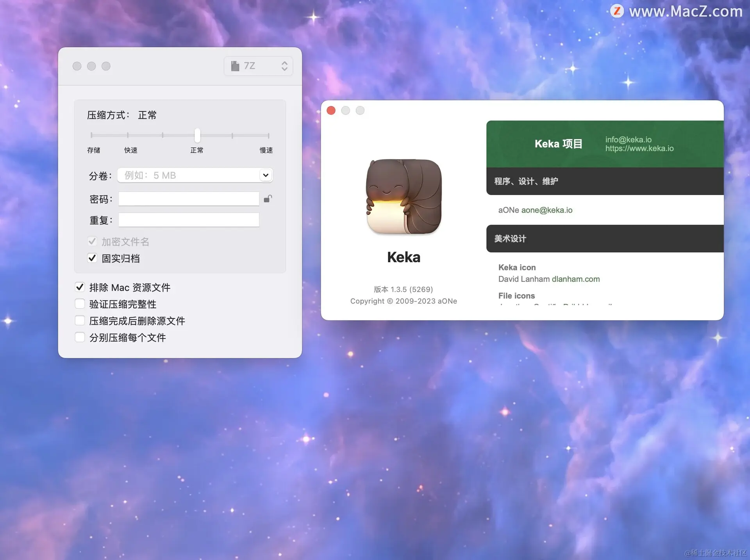Click the zoom button of about window
Viewport: 750px width, 560px height.
point(360,111)
